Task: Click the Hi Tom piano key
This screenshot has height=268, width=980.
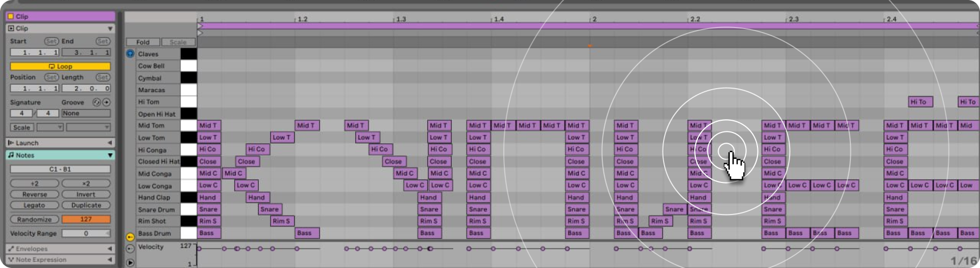Action: (x=188, y=102)
